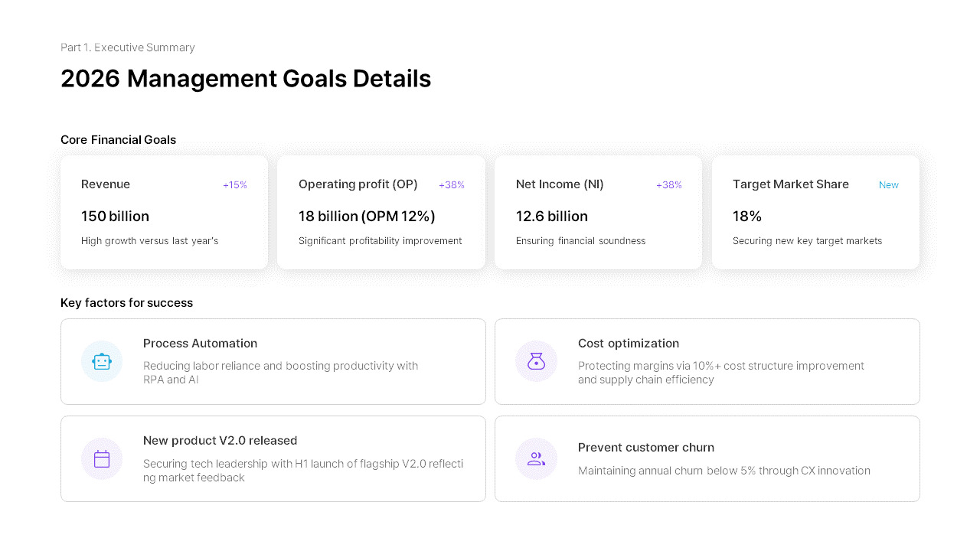The height and width of the screenshot is (551, 980).
Task: Click the money bag Cost optimization icon
Action: [536, 361]
